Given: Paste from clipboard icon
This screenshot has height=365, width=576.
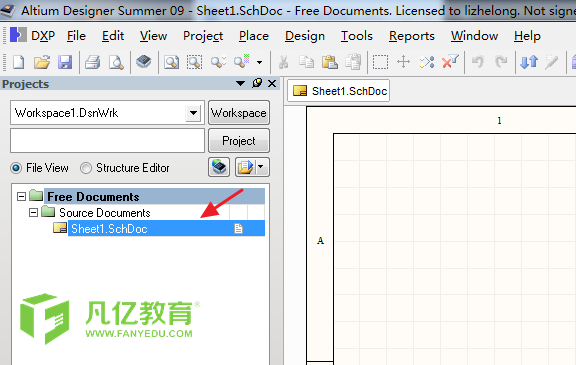Looking at the screenshot, I should [x=330, y=62].
